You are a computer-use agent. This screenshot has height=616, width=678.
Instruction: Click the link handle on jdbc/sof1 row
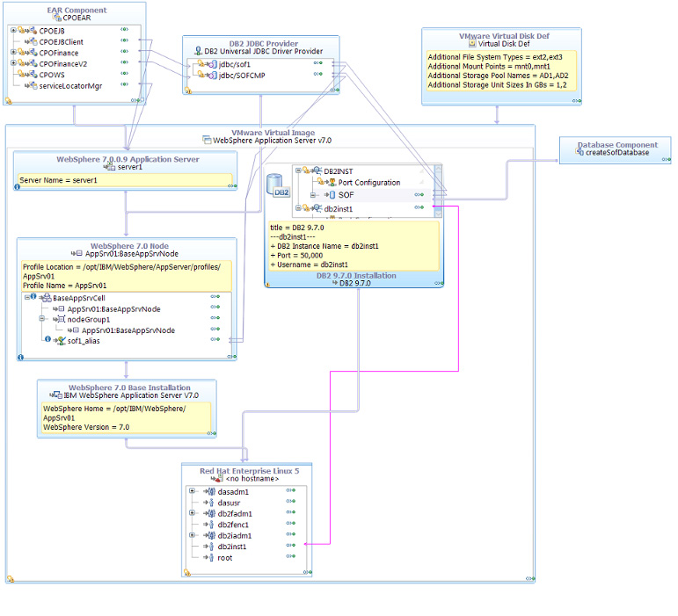(317, 63)
